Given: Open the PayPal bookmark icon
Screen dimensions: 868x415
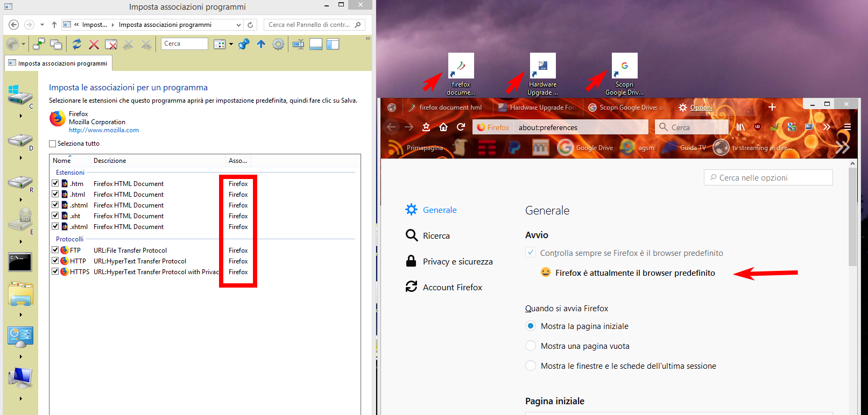Looking at the screenshot, I should (514, 147).
